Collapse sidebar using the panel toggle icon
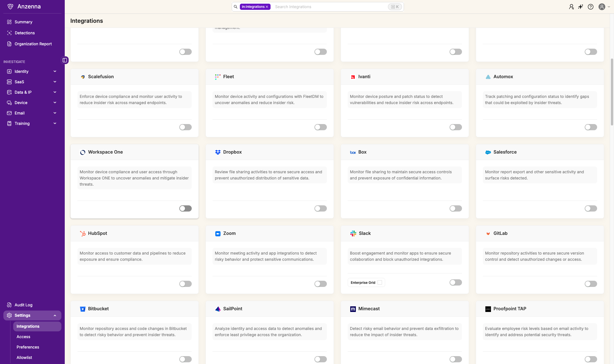Image resolution: width=614 pixels, height=364 pixels. coord(65,60)
